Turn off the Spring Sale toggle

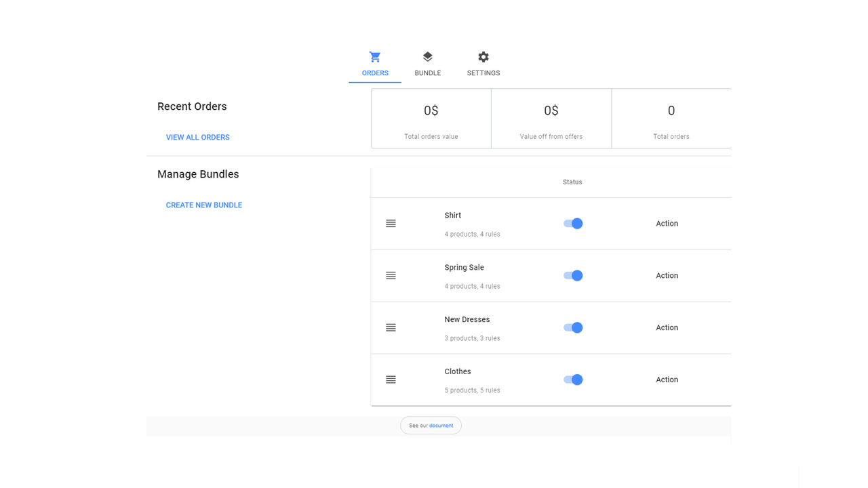pos(572,275)
